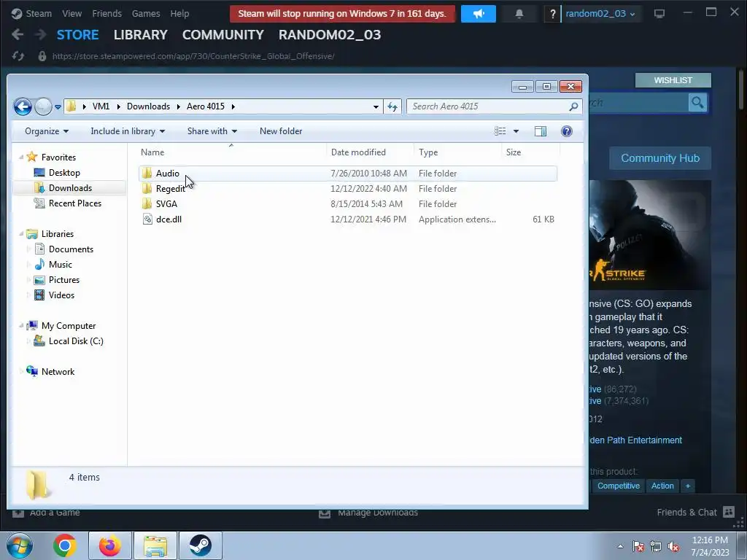The width and height of the screenshot is (747, 560).
Task: Open Action Center flag tray icon
Action: 638,546
